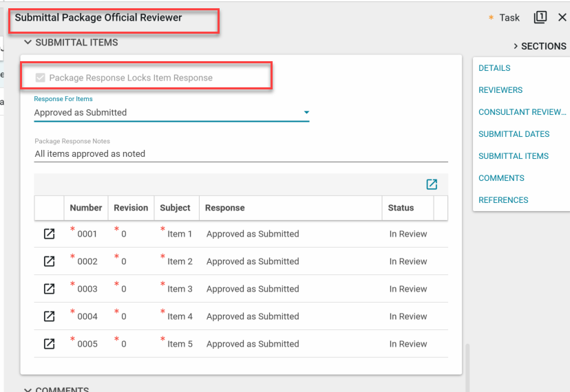Collapse the Submittal Items section
The image size is (570, 392).
pos(28,43)
